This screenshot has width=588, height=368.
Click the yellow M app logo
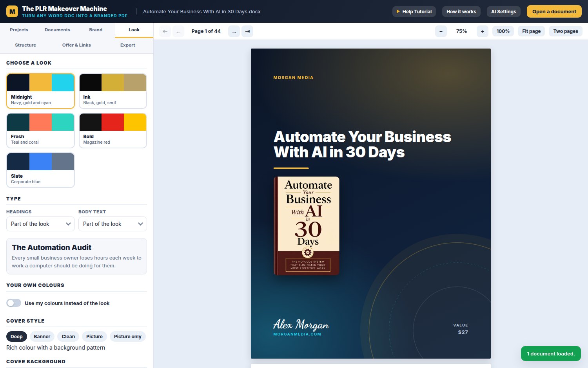pos(12,11)
